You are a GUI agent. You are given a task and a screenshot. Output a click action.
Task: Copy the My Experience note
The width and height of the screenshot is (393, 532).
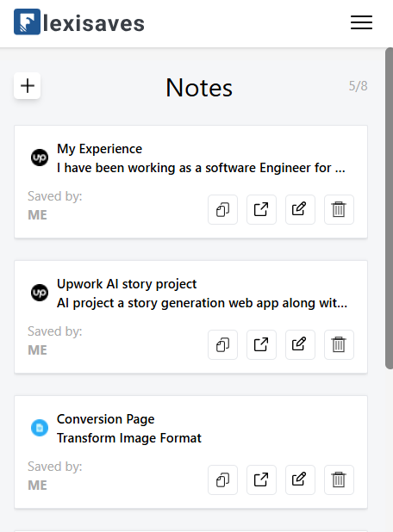(x=223, y=209)
